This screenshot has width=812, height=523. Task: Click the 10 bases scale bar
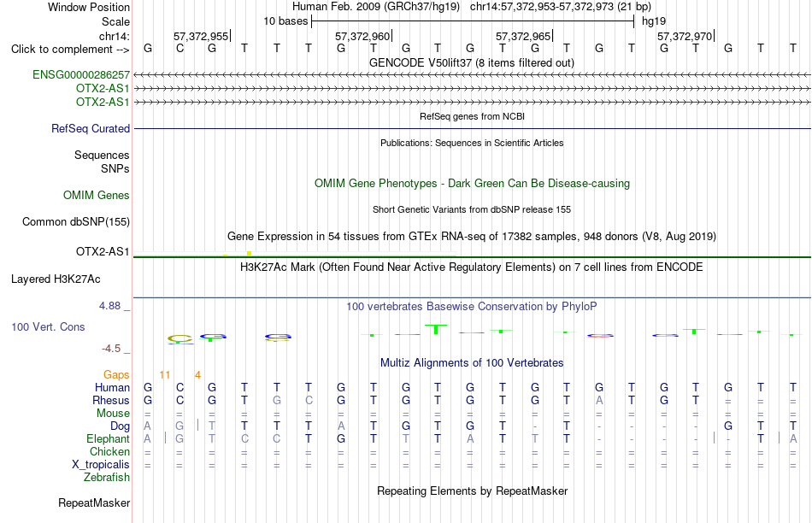tap(473, 21)
